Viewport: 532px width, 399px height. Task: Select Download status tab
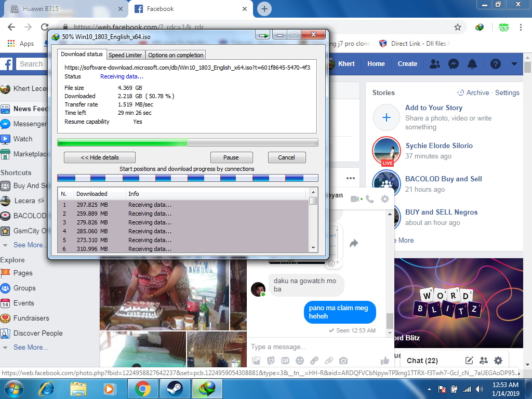(x=82, y=54)
